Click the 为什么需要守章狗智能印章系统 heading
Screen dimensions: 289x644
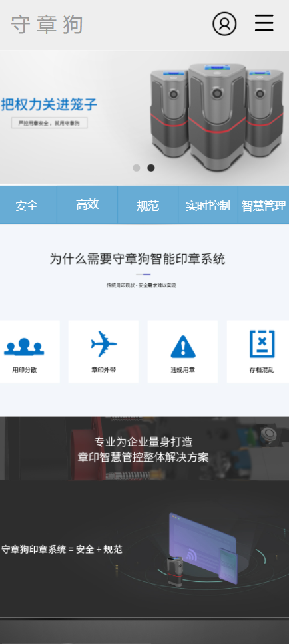point(138,259)
